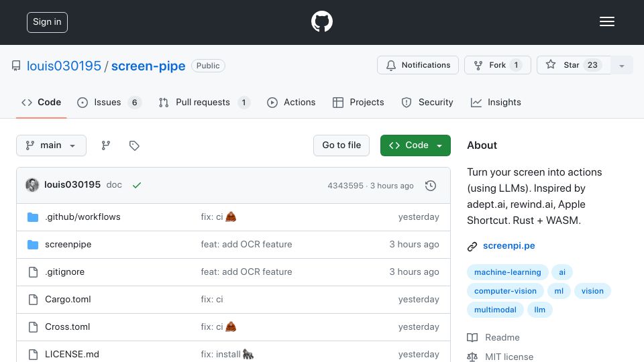Click the Notifications button label
The height and width of the screenshot is (362, 644).
pyautogui.click(x=425, y=65)
